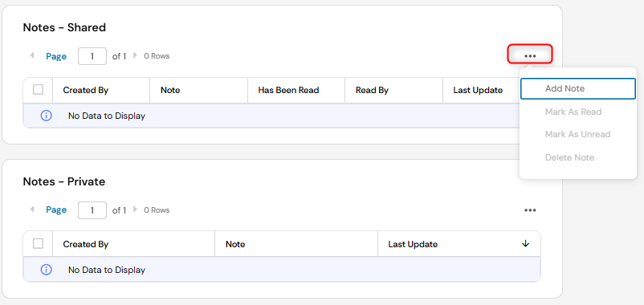Screen dimensions: 644x305
Task: Go to previous page in Shared notes
Action: tap(32, 55)
